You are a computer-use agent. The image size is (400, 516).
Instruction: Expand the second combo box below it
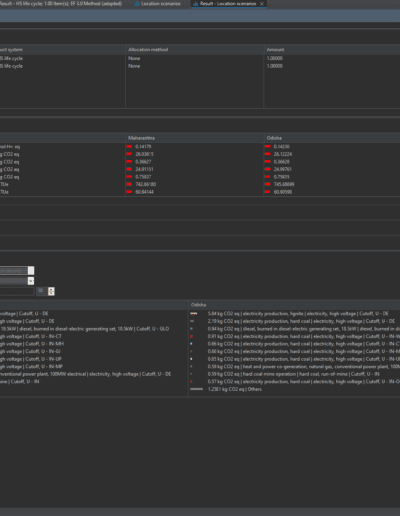(31, 281)
